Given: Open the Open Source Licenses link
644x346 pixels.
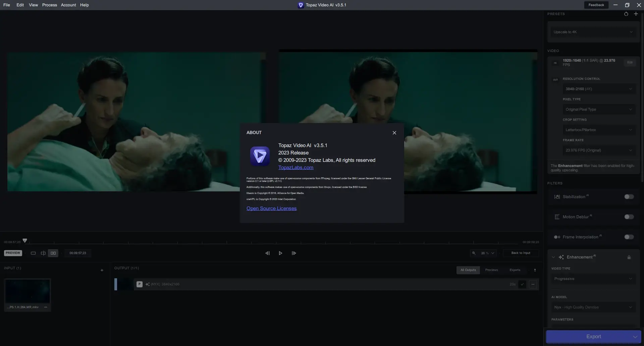Looking at the screenshot, I should [x=271, y=209].
